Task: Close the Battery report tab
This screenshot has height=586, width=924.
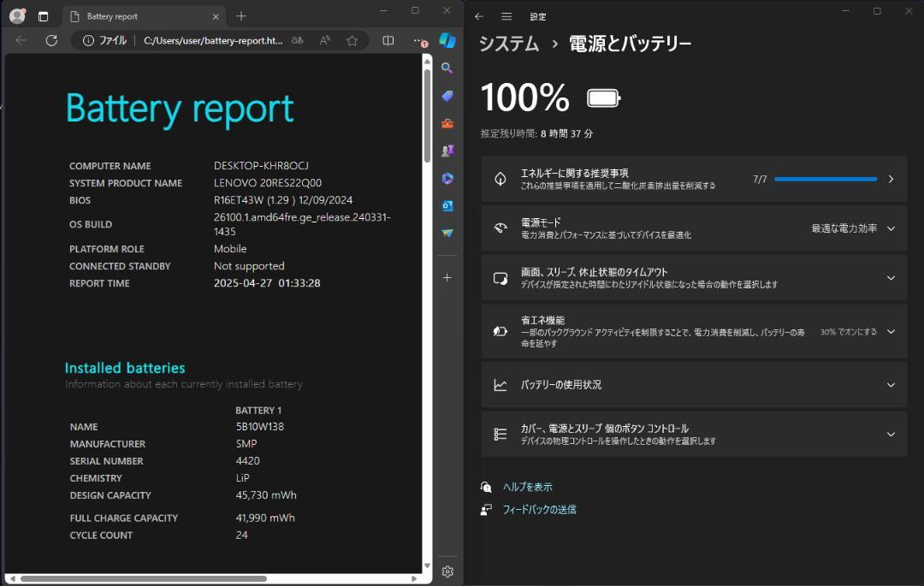Action: pyautogui.click(x=216, y=16)
